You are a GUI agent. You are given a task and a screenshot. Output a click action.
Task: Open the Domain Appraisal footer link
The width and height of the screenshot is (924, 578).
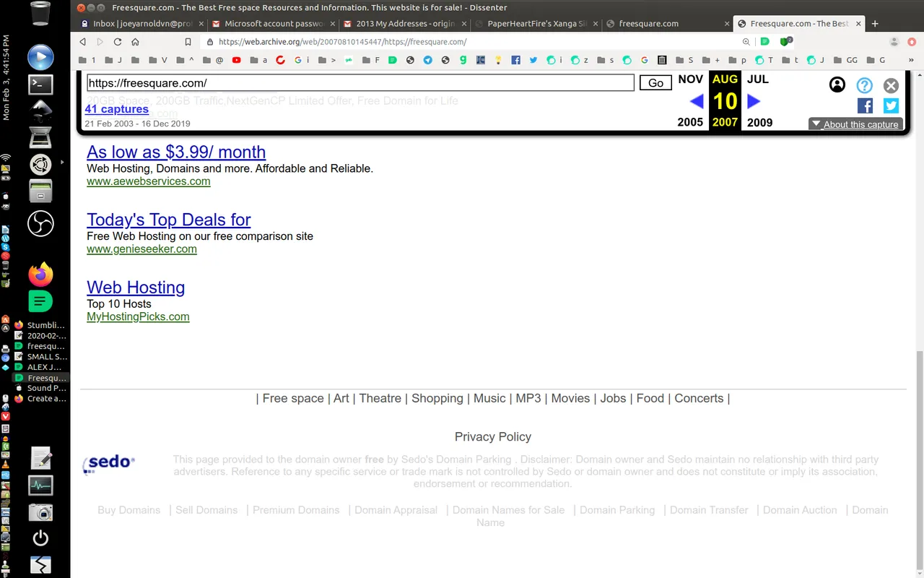(396, 510)
